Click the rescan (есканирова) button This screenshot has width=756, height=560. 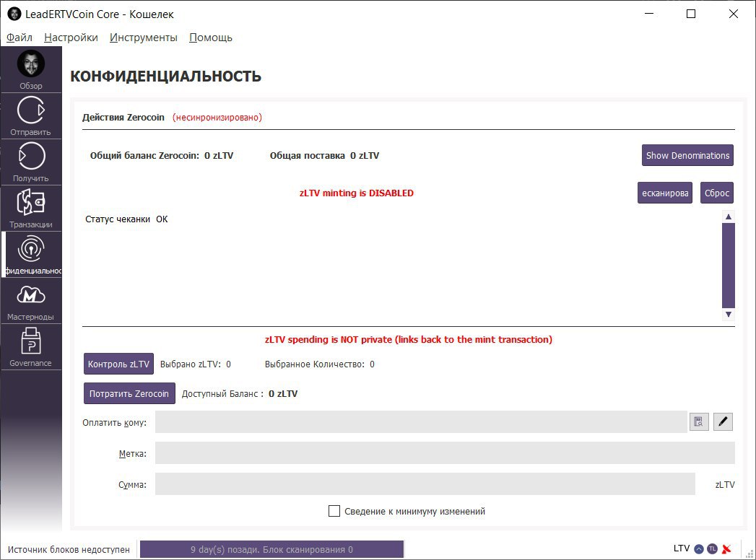pos(665,193)
